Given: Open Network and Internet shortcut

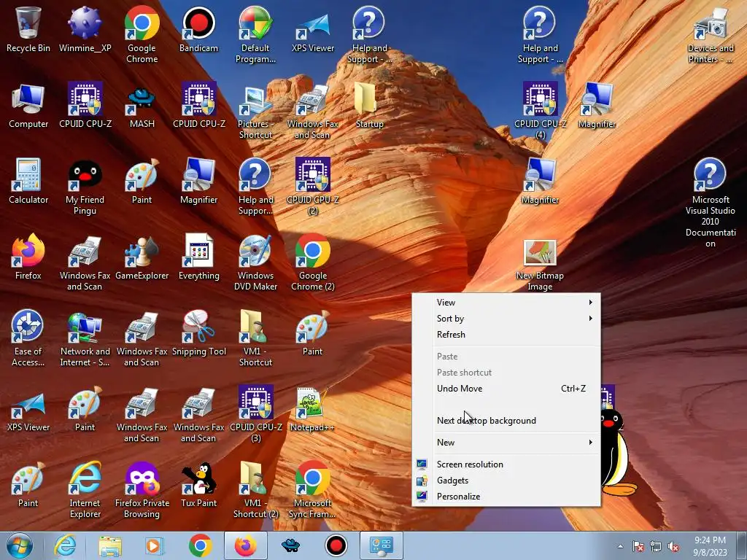Looking at the screenshot, I should tap(85, 338).
